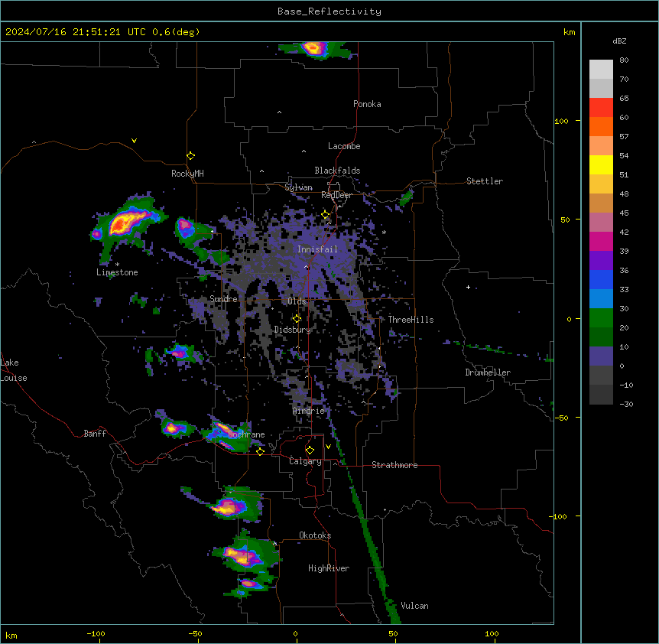Click the yellow V marker northwest of RockyMH

(x=134, y=141)
